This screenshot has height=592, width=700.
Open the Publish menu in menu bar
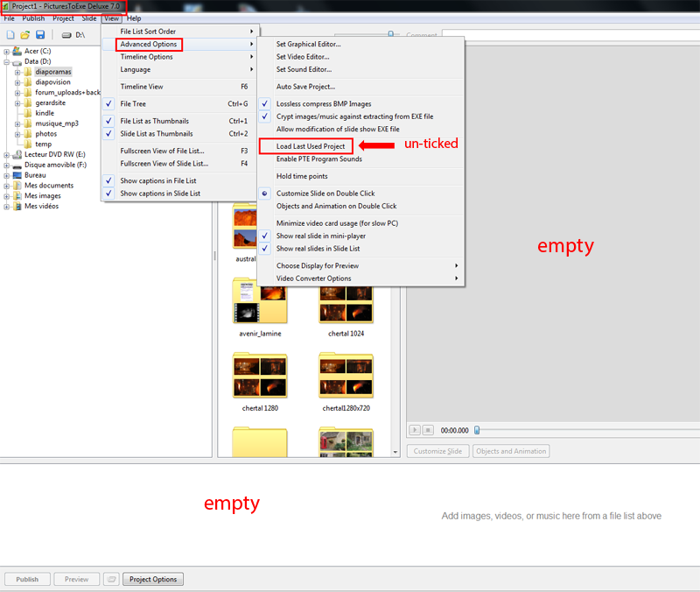(x=33, y=18)
